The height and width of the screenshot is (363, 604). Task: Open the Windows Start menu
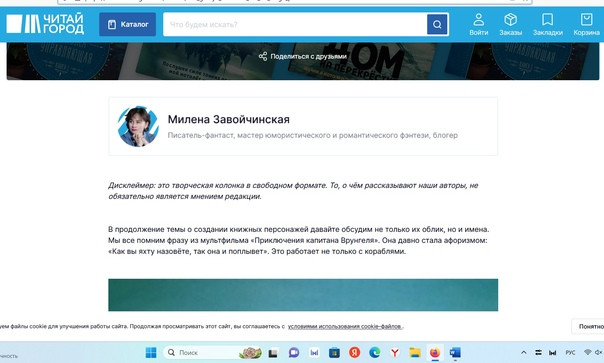(x=151, y=352)
